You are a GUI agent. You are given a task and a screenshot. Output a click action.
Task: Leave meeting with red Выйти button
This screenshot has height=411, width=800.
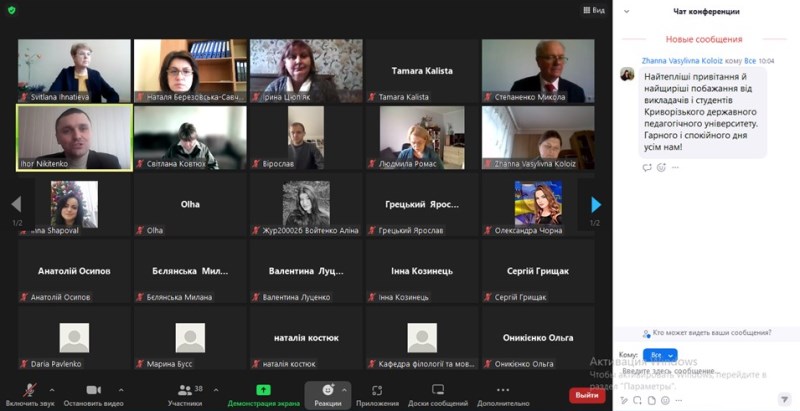(x=587, y=395)
